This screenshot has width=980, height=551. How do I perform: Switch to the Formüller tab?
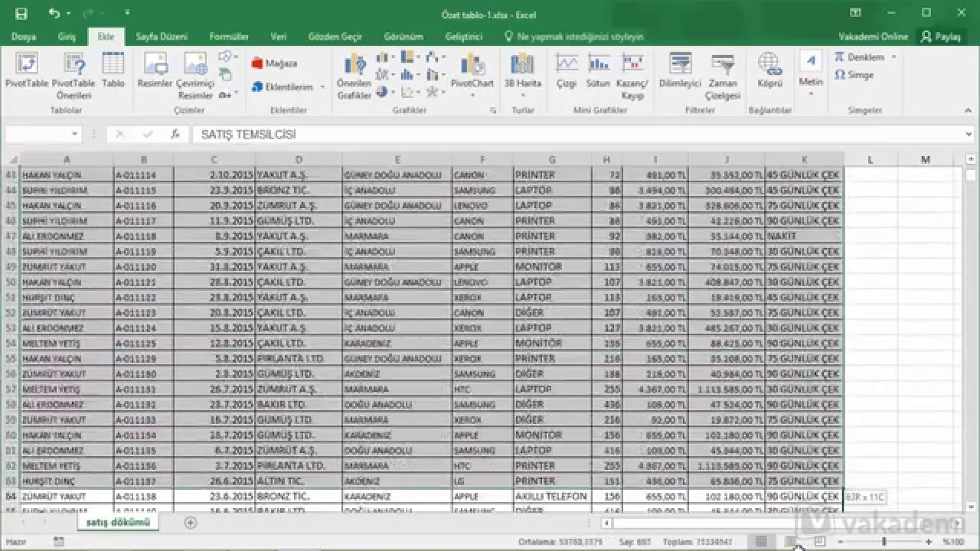pos(229,36)
